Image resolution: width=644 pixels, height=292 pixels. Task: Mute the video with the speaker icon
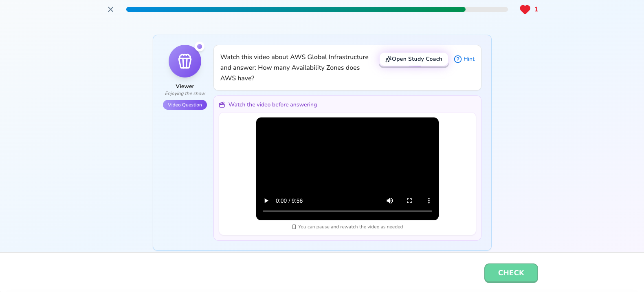[x=390, y=201]
